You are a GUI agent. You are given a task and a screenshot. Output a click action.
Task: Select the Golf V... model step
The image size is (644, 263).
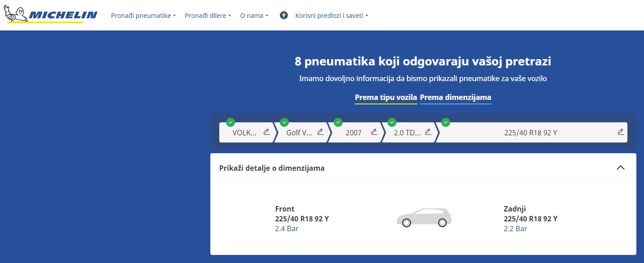(x=300, y=133)
